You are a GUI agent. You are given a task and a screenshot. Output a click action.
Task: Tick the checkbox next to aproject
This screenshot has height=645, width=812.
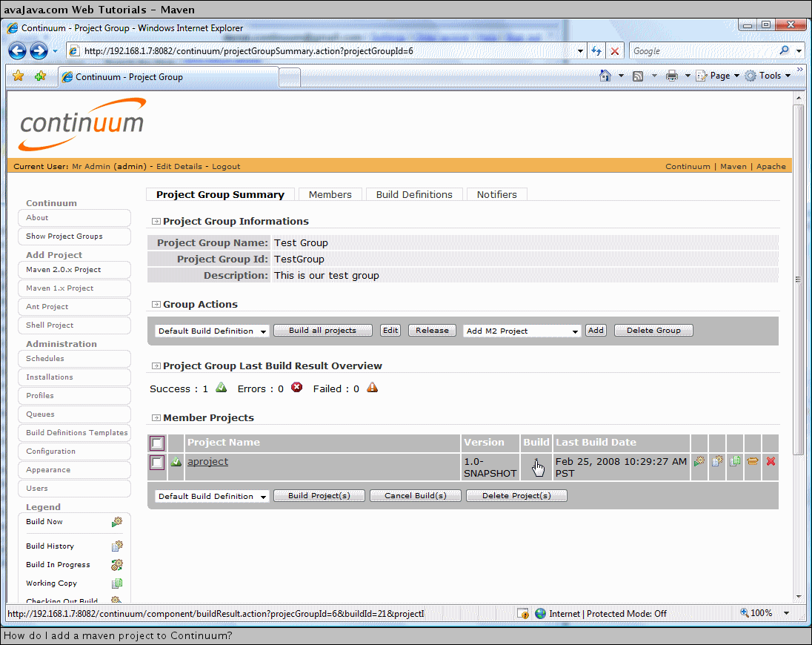point(156,463)
